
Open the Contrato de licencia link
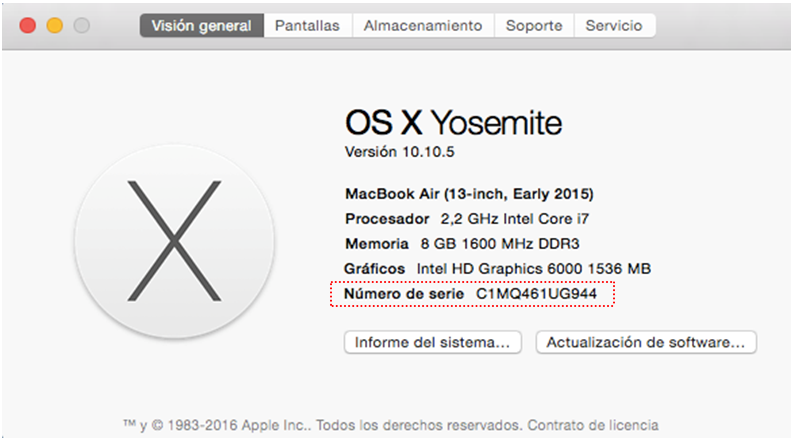[593, 425]
